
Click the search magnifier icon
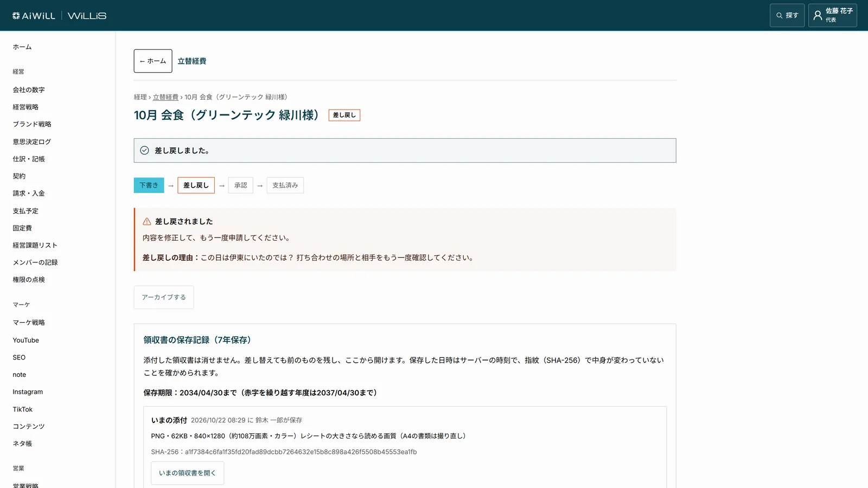point(780,16)
